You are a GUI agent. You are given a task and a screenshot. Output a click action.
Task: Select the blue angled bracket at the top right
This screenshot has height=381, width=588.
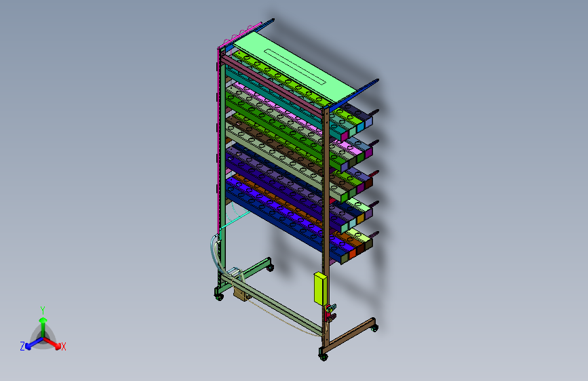coord(352,94)
